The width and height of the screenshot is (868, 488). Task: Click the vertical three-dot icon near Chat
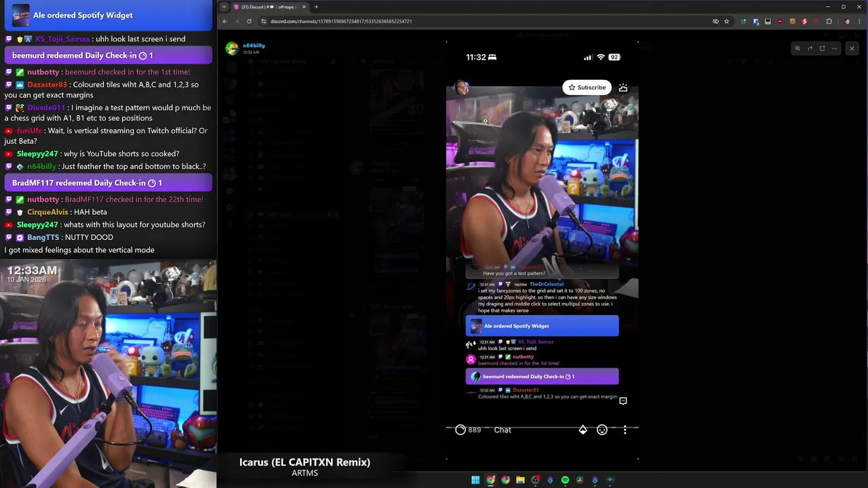625,430
